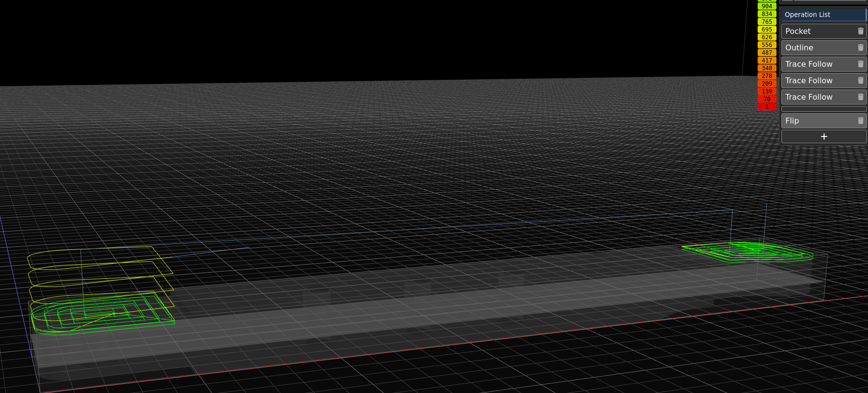Viewport: 868px width, 393px height.
Task: Delete the Pocket operation via trash icon
Action: tap(860, 31)
